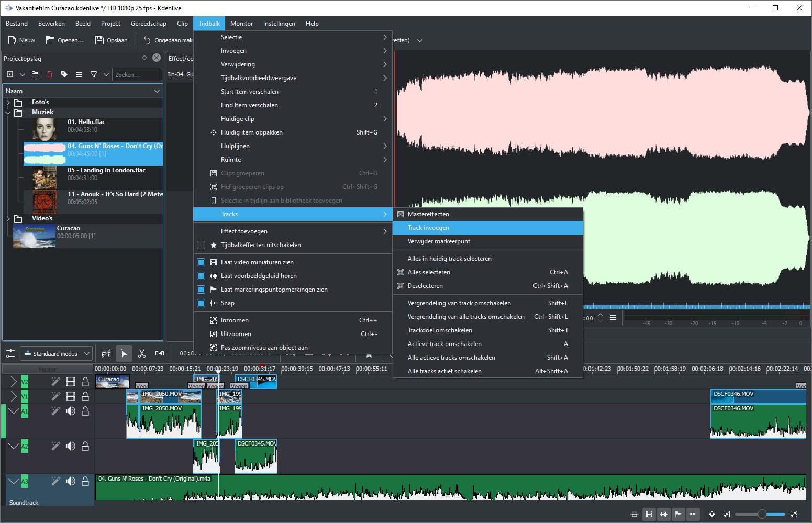Click the Opslaan button in toolbar
Image resolution: width=812 pixels, height=523 pixels.
tap(112, 40)
